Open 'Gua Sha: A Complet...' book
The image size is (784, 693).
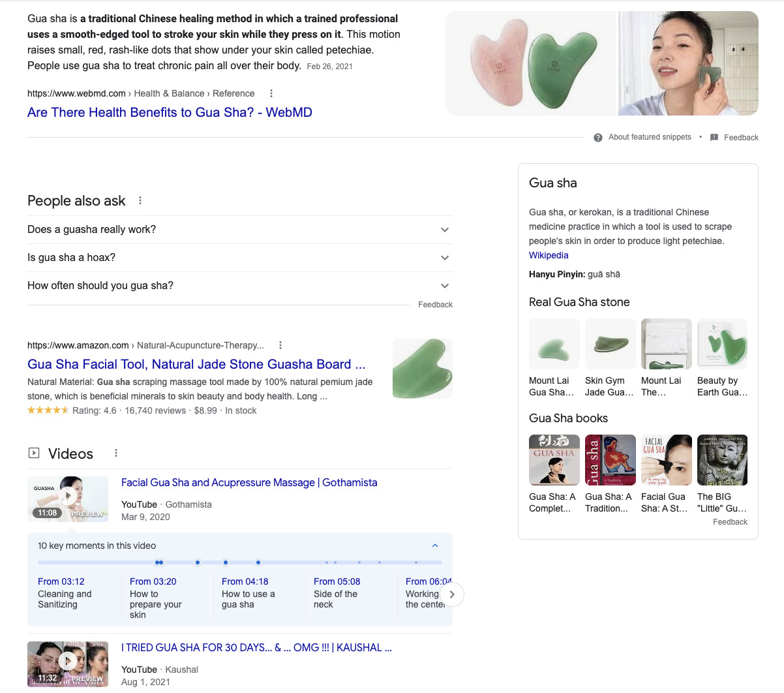[x=554, y=474]
